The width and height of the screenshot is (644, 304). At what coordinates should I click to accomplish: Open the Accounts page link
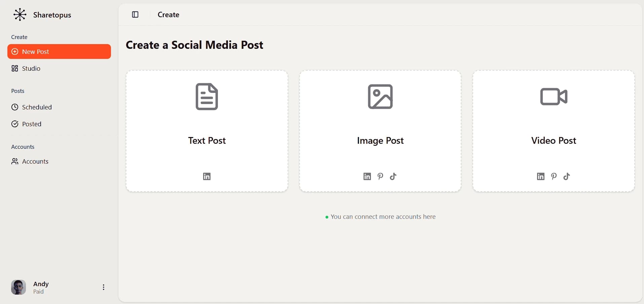[x=59, y=161]
